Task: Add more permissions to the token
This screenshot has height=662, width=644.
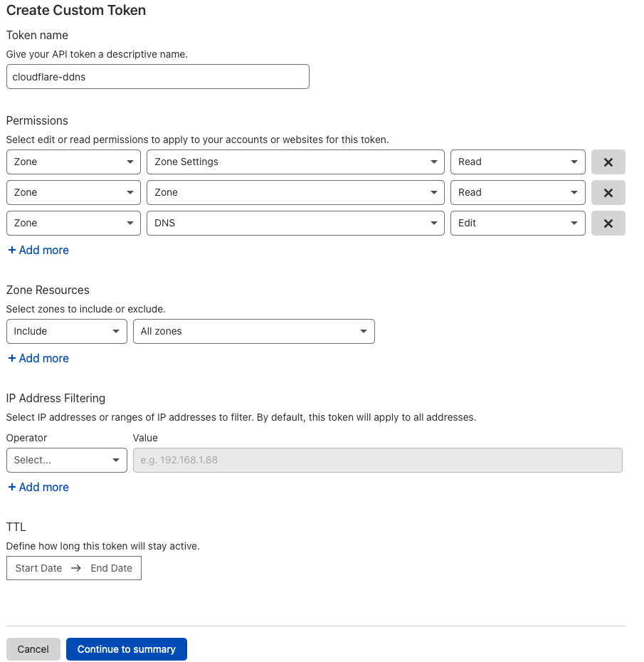Action: (x=38, y=251)
